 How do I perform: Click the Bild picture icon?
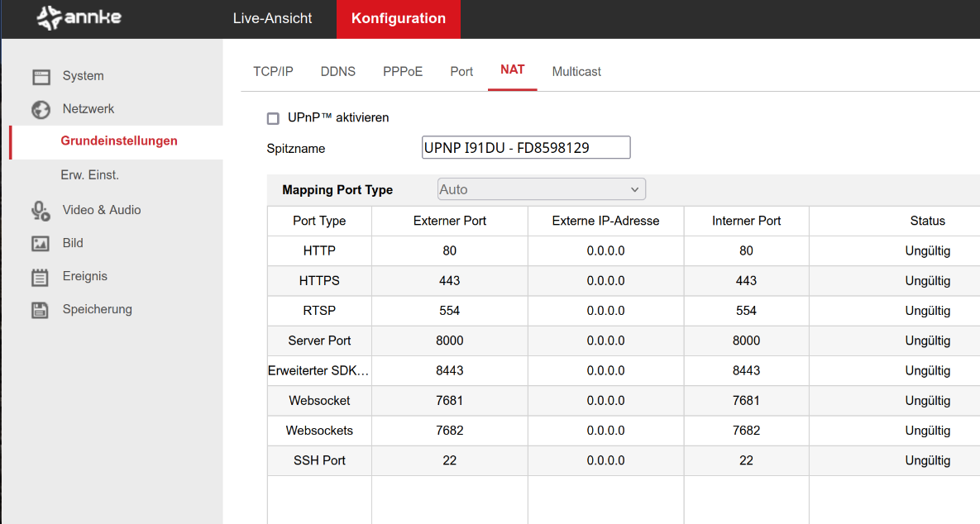[x=41, y=244]
